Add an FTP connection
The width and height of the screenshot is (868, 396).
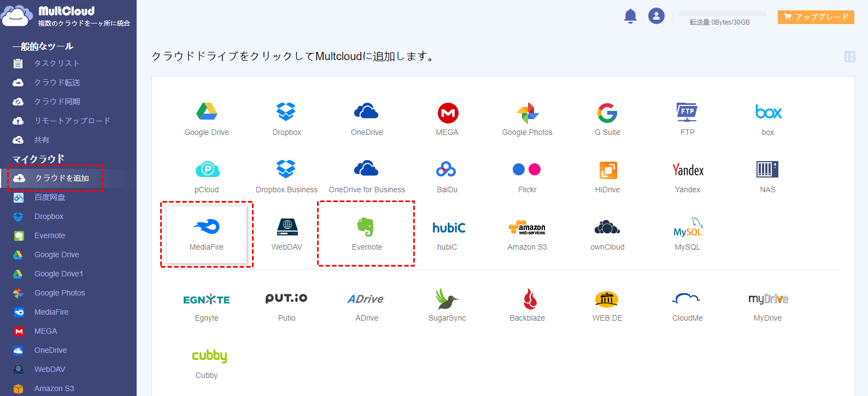point(688,119)
